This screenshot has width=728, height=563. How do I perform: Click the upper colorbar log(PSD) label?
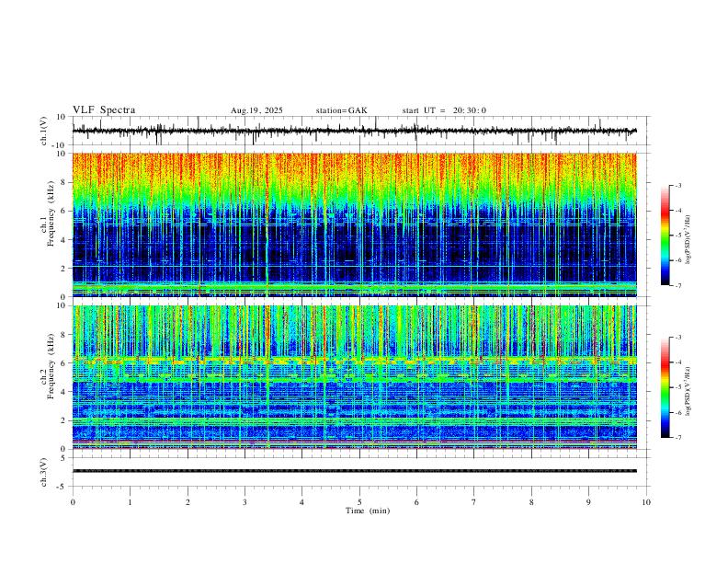[x=688, y=240]
